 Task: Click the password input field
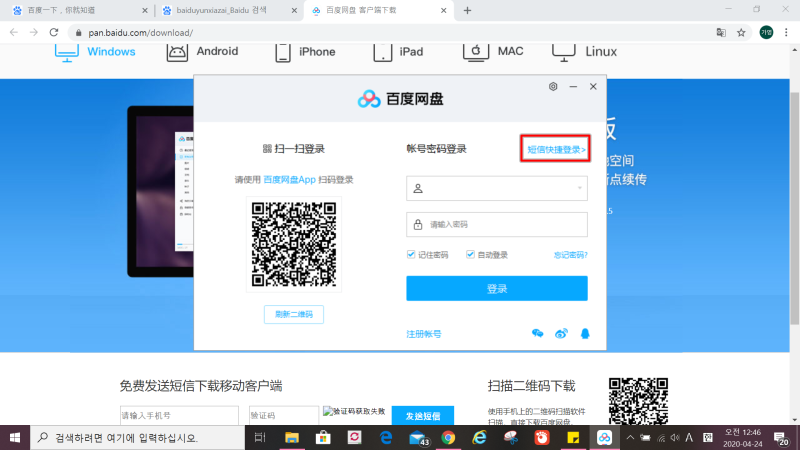[496, 224]
